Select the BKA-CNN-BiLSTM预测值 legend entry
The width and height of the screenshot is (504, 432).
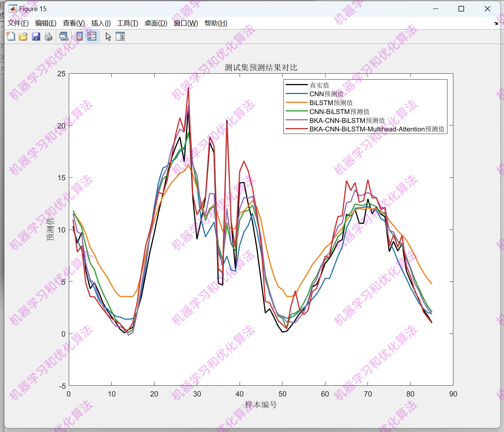[347, 120]
